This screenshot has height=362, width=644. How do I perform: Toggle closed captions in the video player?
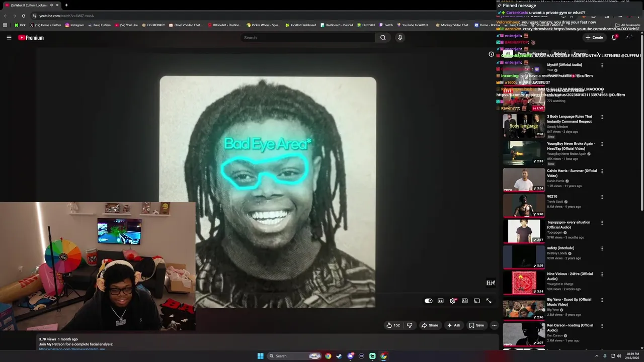pyautogui.click(x=440, y=301)
